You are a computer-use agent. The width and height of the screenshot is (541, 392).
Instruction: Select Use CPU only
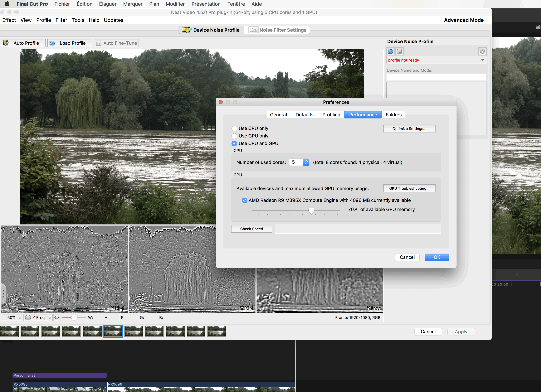(234, 129)
